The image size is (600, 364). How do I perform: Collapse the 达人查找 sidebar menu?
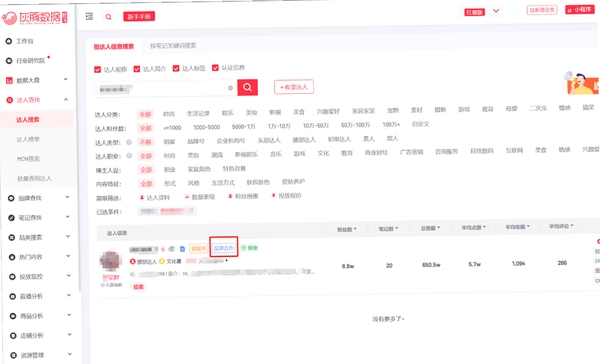point(66,100)
